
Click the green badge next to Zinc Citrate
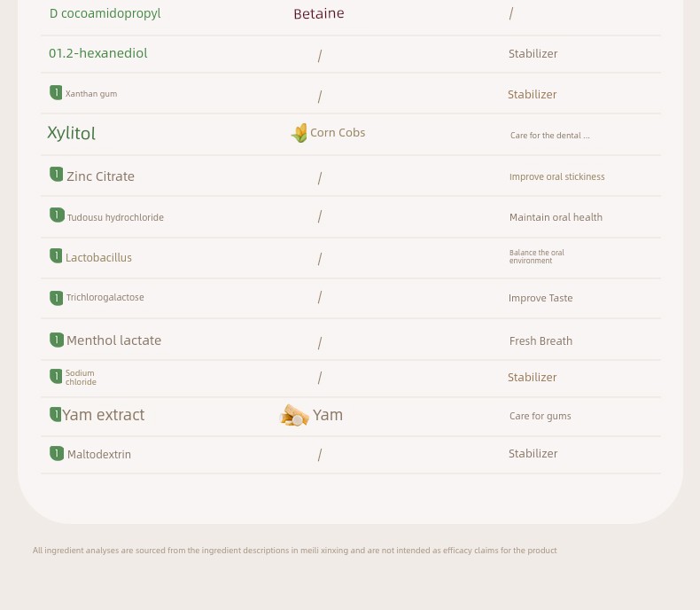(56, 174)
